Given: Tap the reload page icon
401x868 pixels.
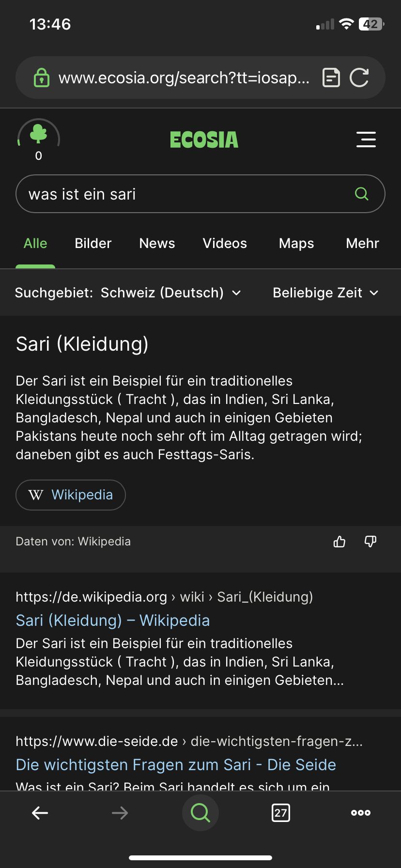Looking at the screenshot, I should click(359, 77).
